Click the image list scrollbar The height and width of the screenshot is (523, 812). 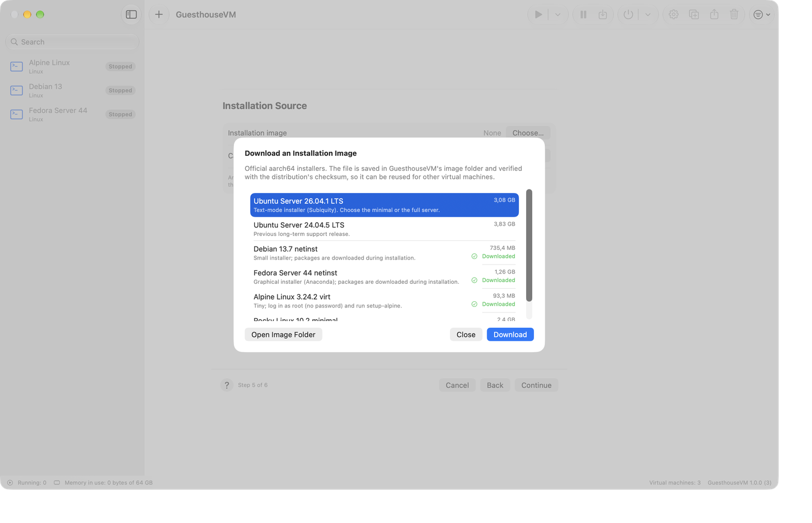529,245
